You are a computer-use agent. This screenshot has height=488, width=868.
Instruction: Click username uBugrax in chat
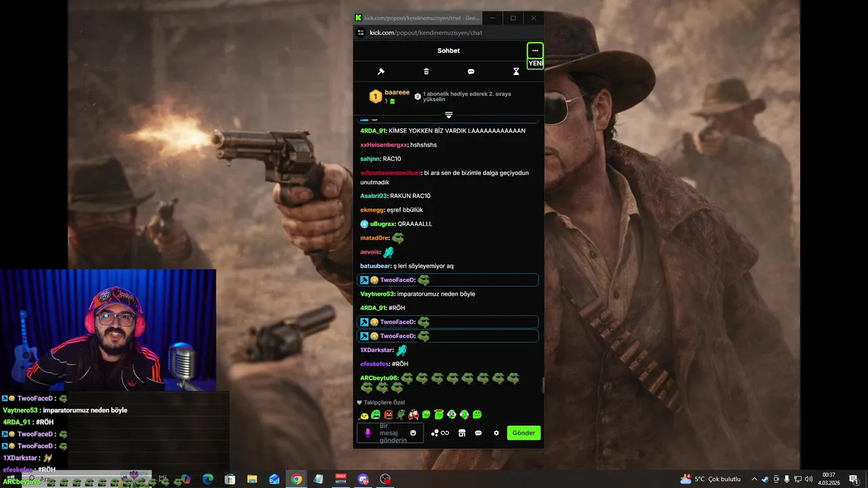point(382,224)
